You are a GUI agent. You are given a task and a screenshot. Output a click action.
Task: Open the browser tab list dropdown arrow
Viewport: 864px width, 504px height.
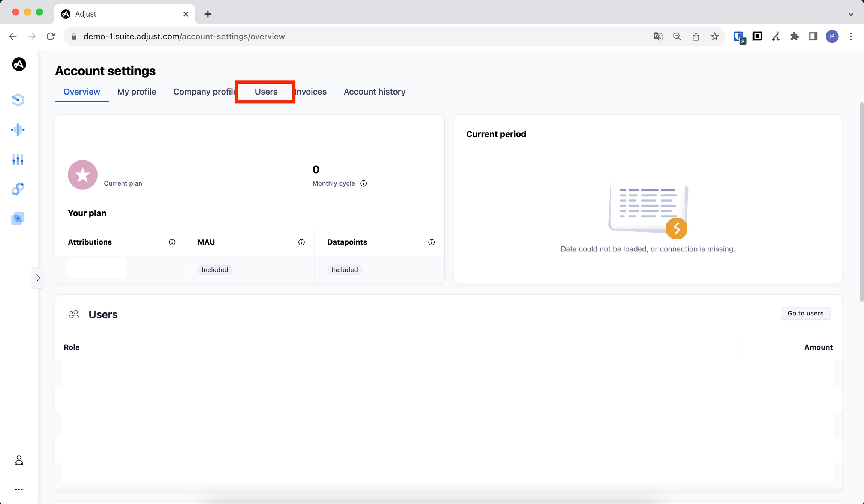(x=851, y=14)
